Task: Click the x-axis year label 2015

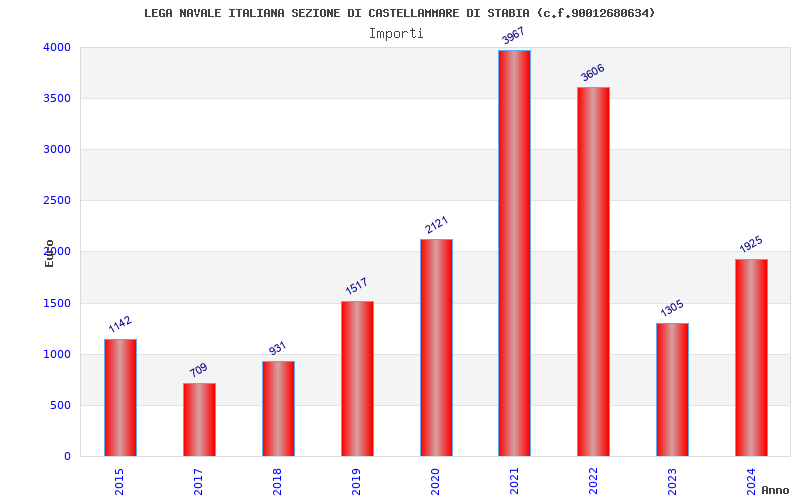Action: pos(119,482)
